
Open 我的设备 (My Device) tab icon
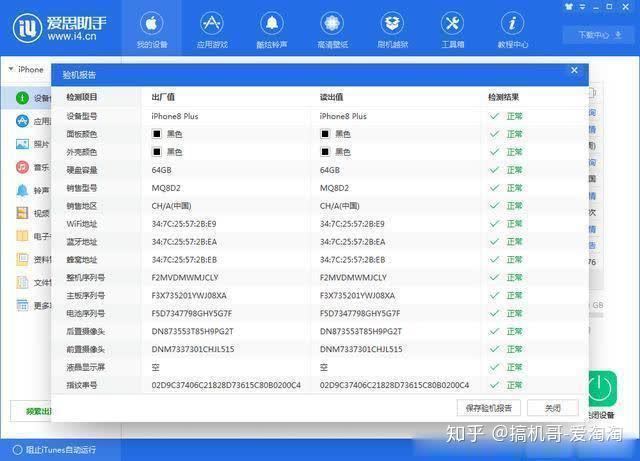[152, 23]
